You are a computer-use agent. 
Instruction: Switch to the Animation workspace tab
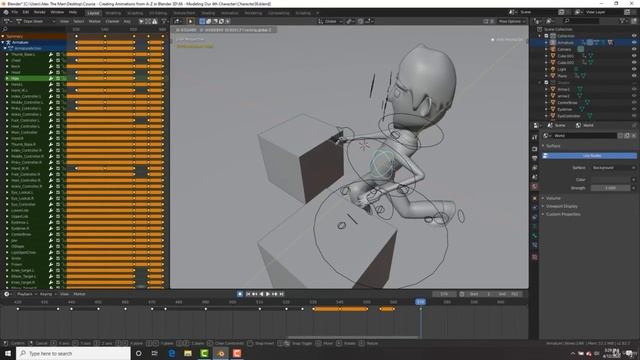[x=229, y=13]
